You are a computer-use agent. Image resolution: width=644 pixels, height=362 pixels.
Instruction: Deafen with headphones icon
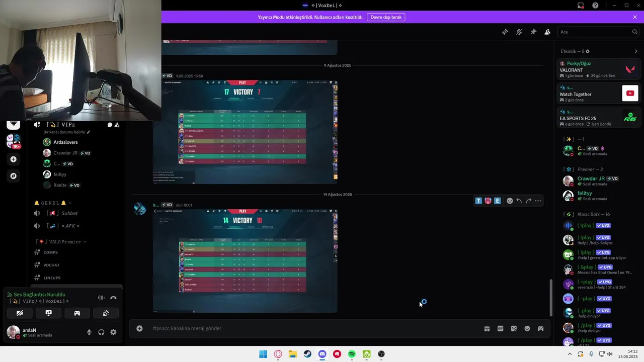(x=101, y=332)
